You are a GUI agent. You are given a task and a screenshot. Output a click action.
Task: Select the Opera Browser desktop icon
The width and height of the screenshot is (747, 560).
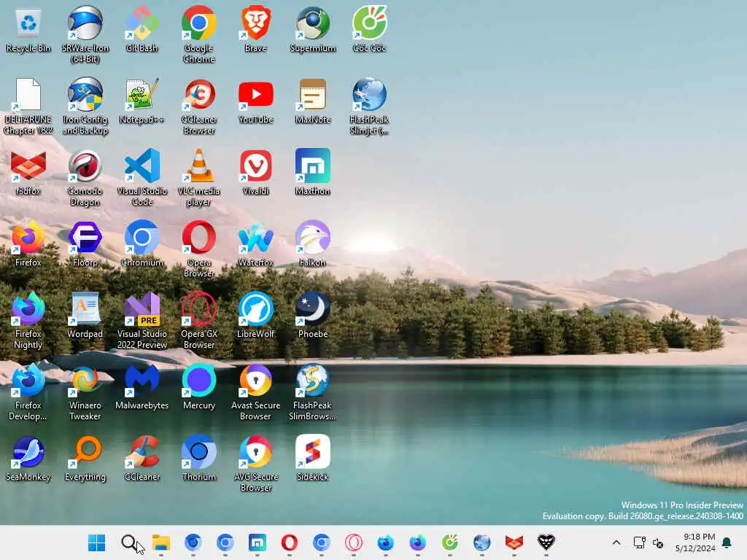[199, 249]
